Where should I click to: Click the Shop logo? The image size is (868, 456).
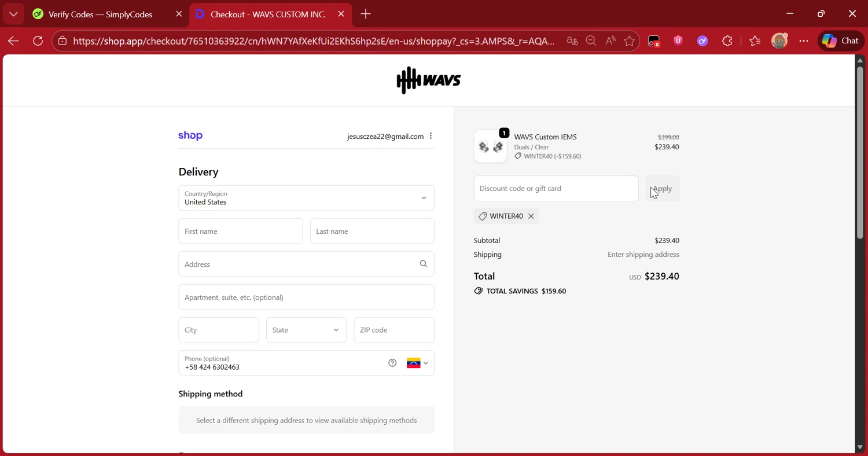click(x=190, y=135)
